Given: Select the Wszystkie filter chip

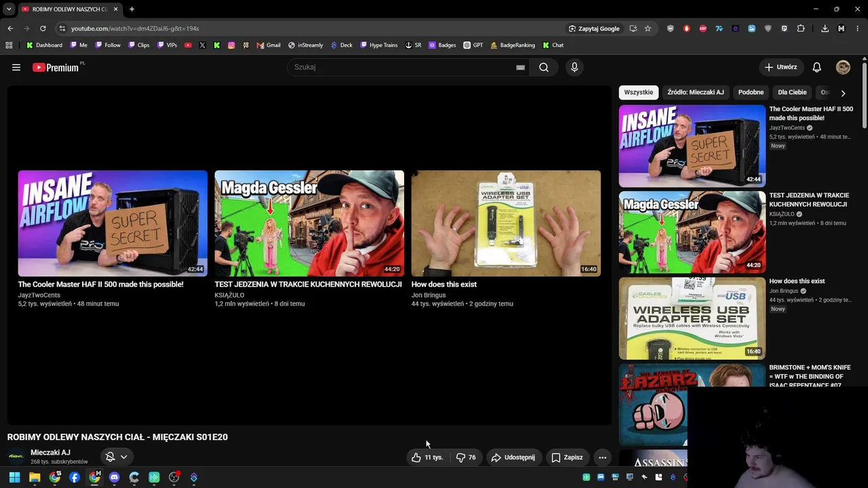Looking at the screenshot, I should coord(638,92).
